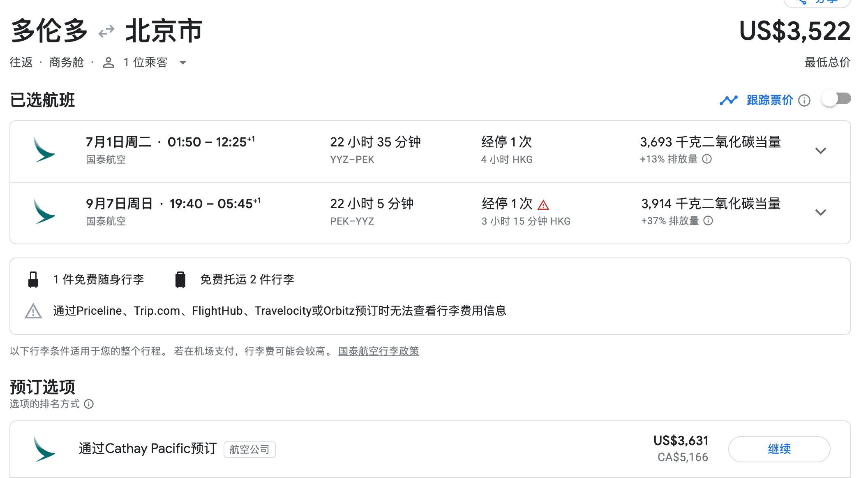The image size is (868, 478).
Task: Click the 4 小时 HKG layover text
Action: pos(507,159)
